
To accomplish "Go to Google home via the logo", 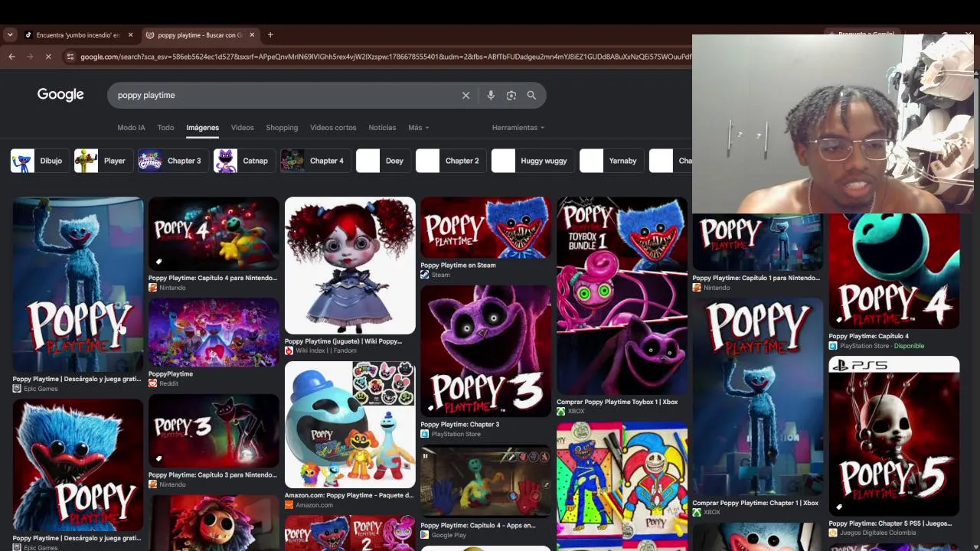I will coord(60,94).
